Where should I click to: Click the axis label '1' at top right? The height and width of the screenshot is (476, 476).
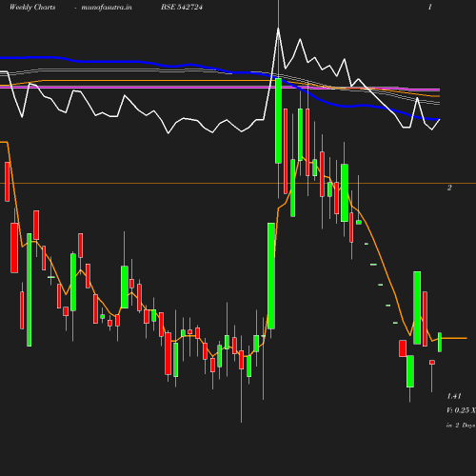pyautogui.click(x=430, y=7)
